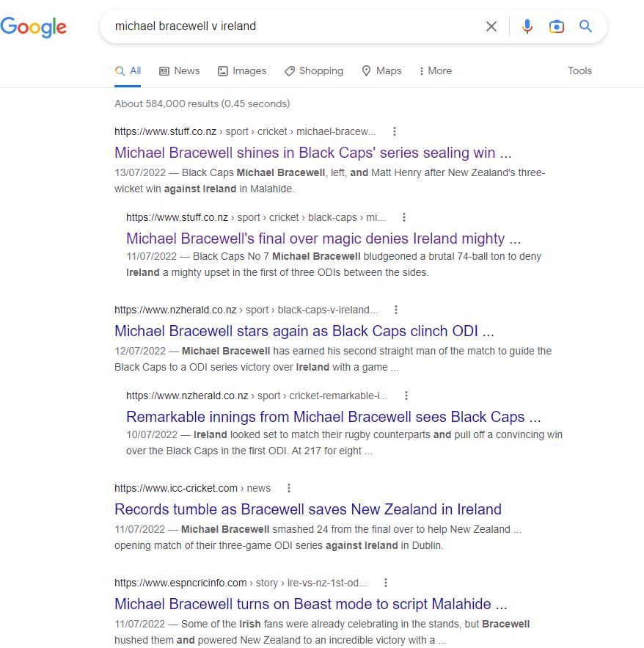Open 'Michael Bracewell stars again' nzherald link
644x648 pixels.
click(304, 331)
